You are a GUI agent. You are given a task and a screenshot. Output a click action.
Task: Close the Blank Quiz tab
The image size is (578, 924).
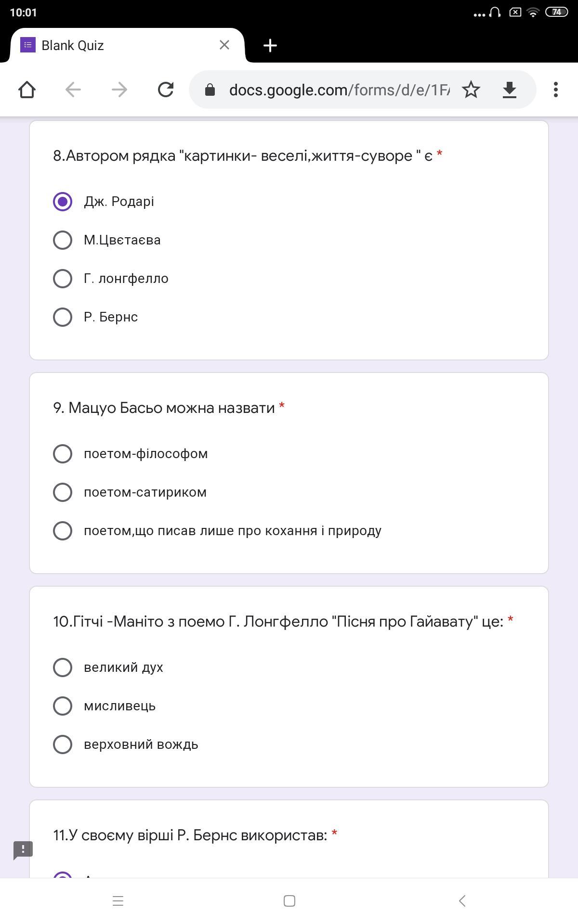pyautogui.click(x=224, y=45)
